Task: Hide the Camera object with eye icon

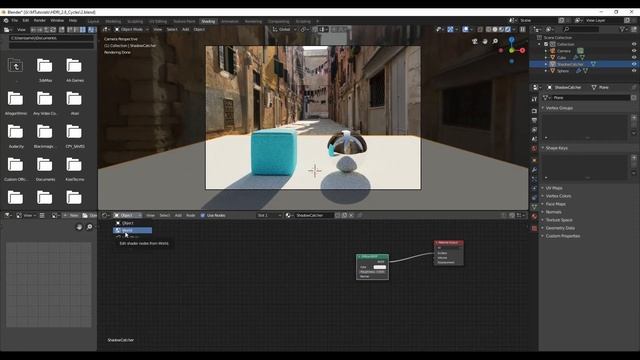Action: pos(634,51)
